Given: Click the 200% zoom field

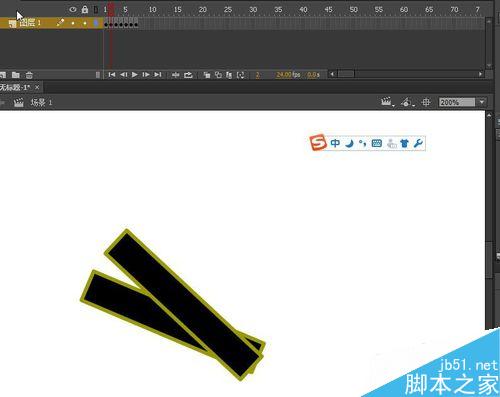Looking at the screenshot, I should click(457, 102).
